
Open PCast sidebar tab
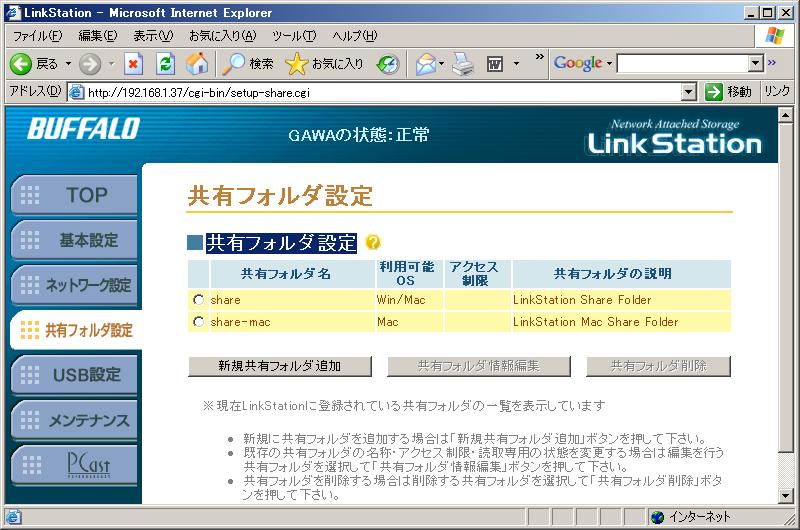(74, 465)
